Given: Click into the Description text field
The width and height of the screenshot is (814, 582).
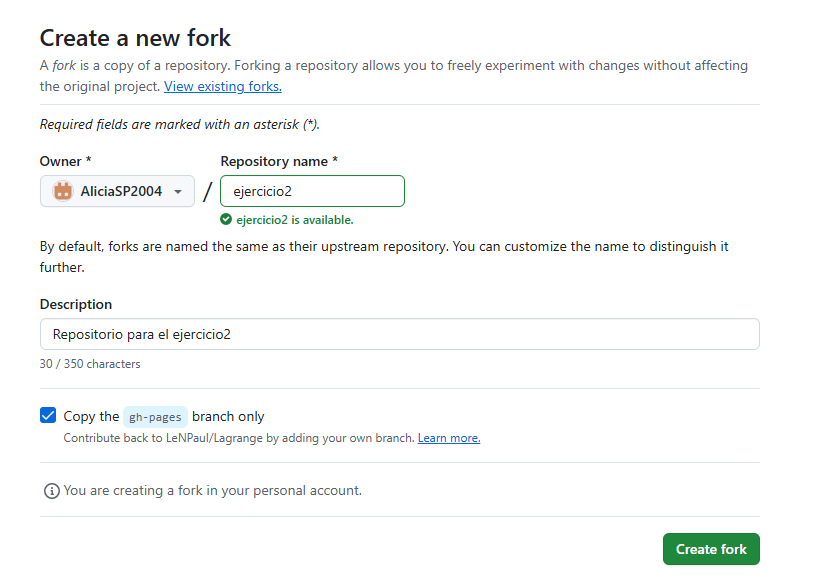Looking at the screenshot, I should [399, 334].
